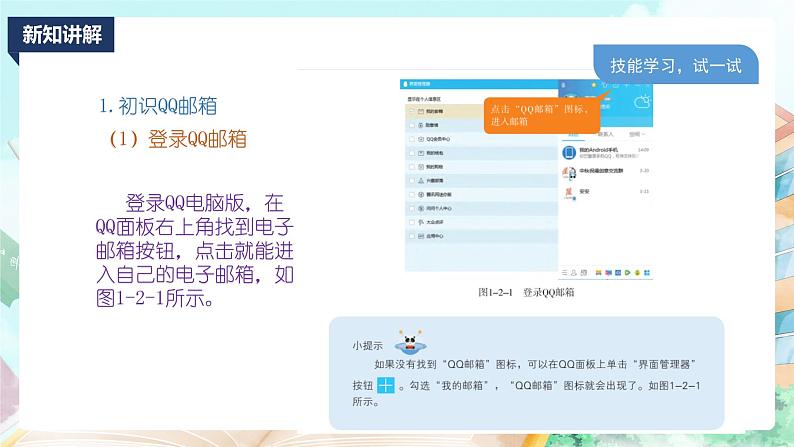Tick the QQ会员中心 checkbox
Screen dimensions: 794x447
[413, 139]
